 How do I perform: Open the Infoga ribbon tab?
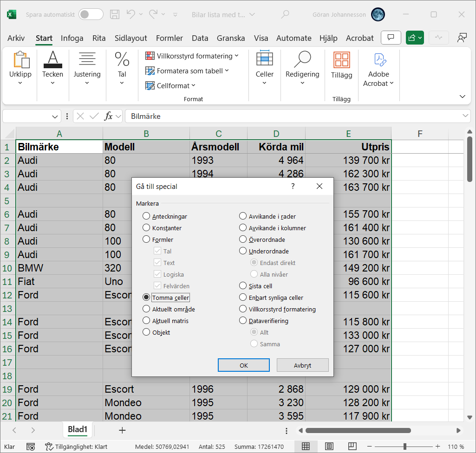click(72, 38)
